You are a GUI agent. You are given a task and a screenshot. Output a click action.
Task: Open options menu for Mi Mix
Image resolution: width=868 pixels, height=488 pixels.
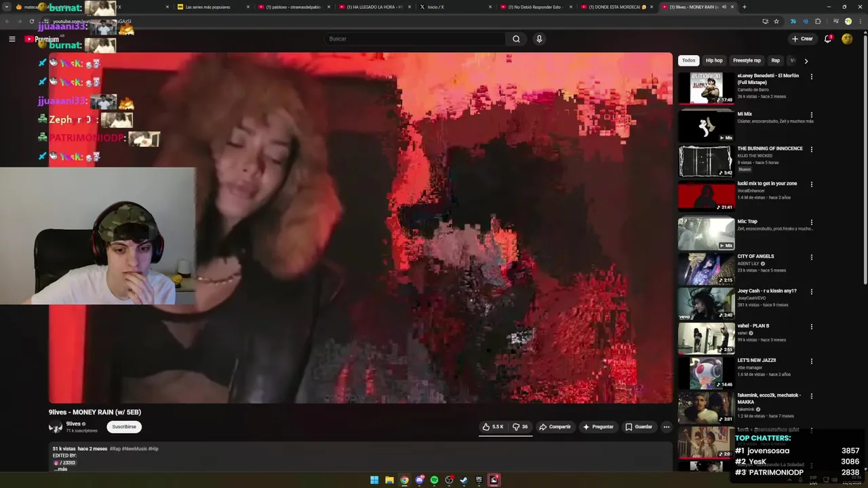(811, 115)
